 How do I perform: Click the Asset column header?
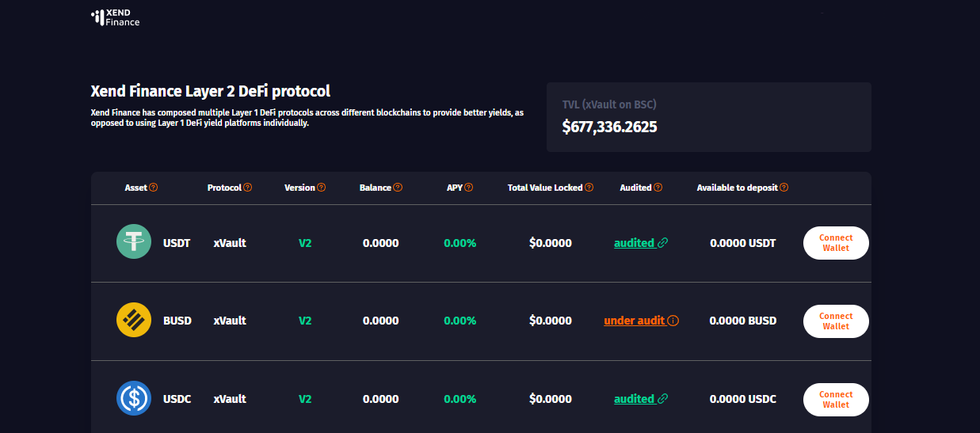tap(136, 188)
